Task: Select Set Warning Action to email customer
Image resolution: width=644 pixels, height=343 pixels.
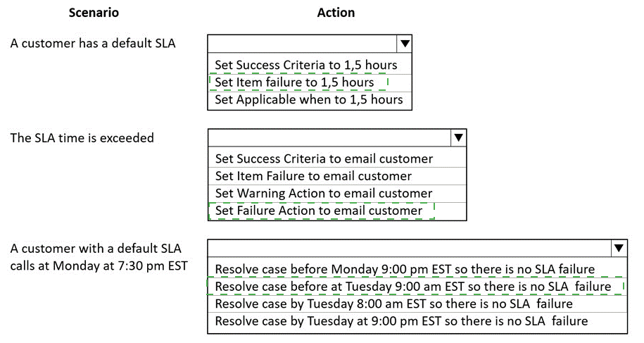Action: pyautogui.click(x=324, y=194)
